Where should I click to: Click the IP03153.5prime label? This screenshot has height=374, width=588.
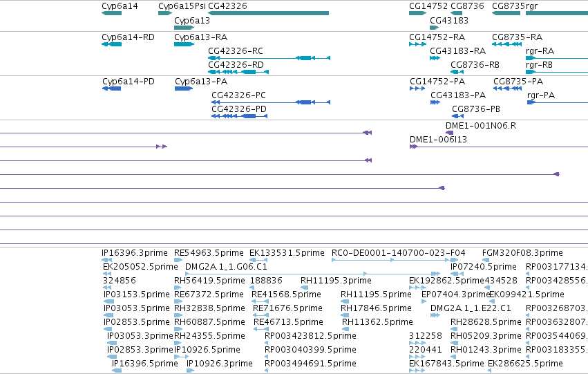pyautogui.click(x=137, y=294)
